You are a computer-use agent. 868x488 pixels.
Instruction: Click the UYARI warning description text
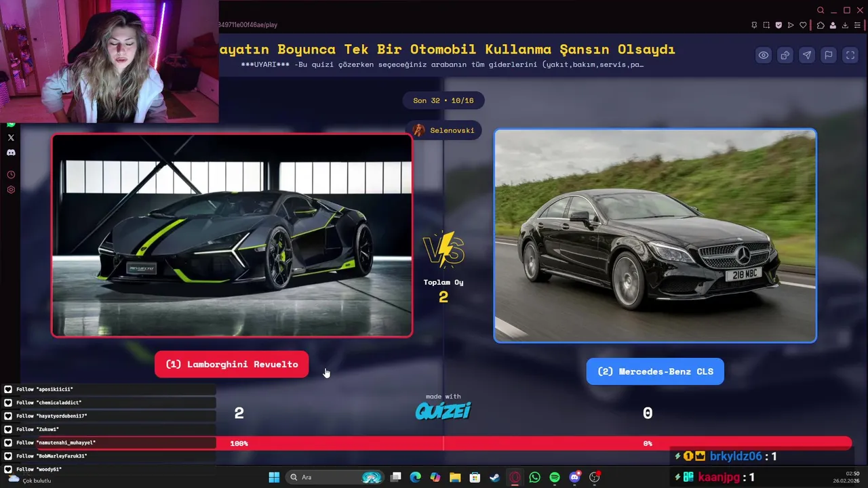(443, 64)
